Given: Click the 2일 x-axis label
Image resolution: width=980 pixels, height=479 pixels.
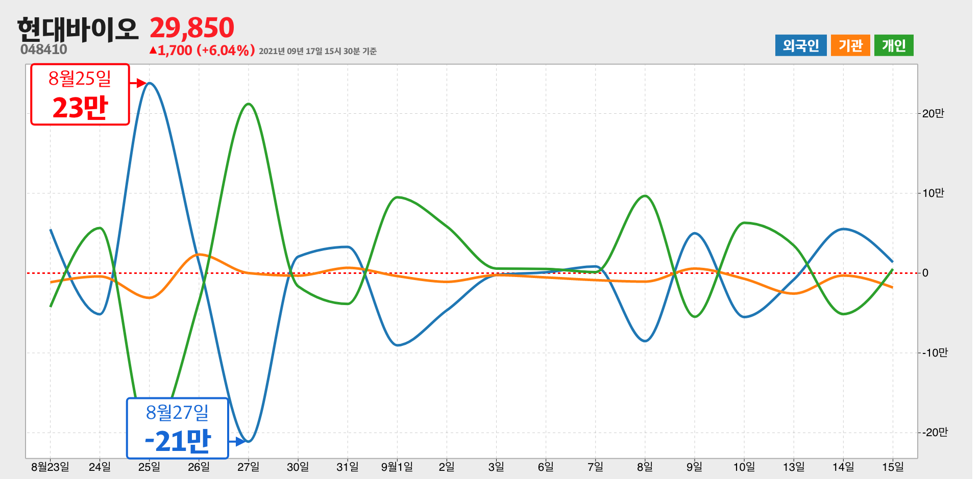Looking at the screenshot, I should [x=447, y=467].
